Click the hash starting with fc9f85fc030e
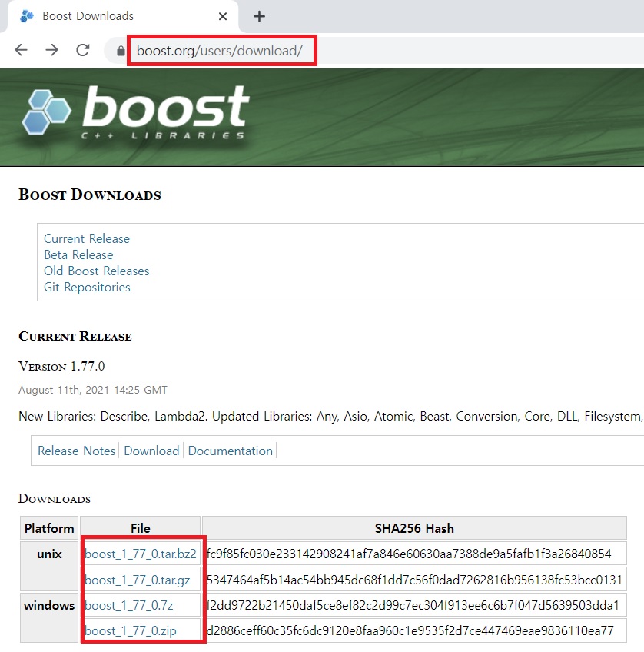The height and width of the screenshot is (652, 644). [409, 554]
